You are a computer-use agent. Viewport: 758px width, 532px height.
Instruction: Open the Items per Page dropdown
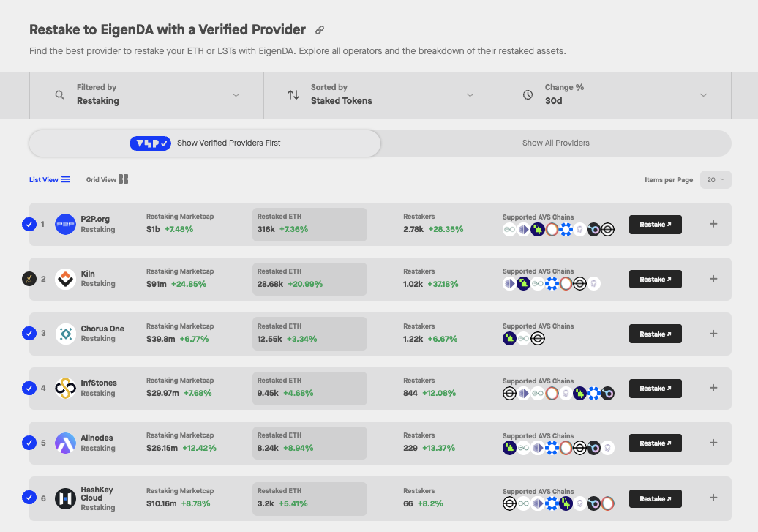716,180
